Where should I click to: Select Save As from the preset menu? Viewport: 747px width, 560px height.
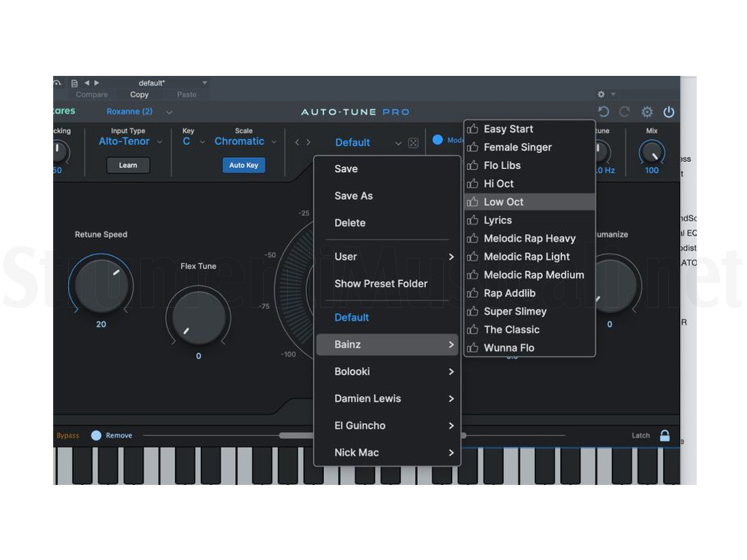354,196
